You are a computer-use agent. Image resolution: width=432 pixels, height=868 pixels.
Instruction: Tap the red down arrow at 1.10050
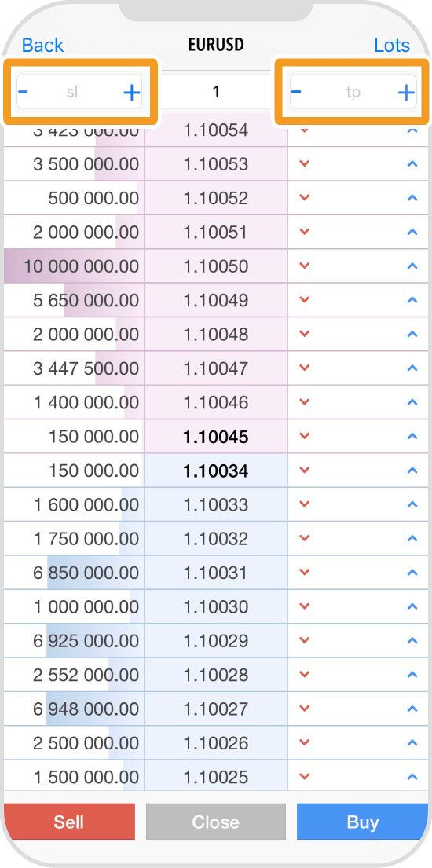(x=304, y=266)
